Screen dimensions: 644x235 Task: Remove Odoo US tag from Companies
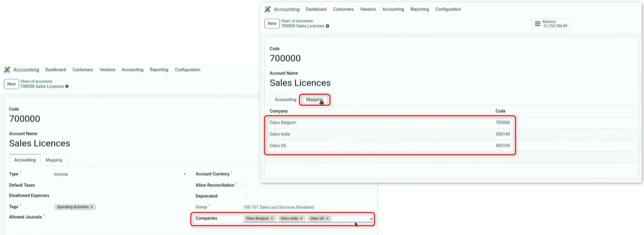click(327, 219)
